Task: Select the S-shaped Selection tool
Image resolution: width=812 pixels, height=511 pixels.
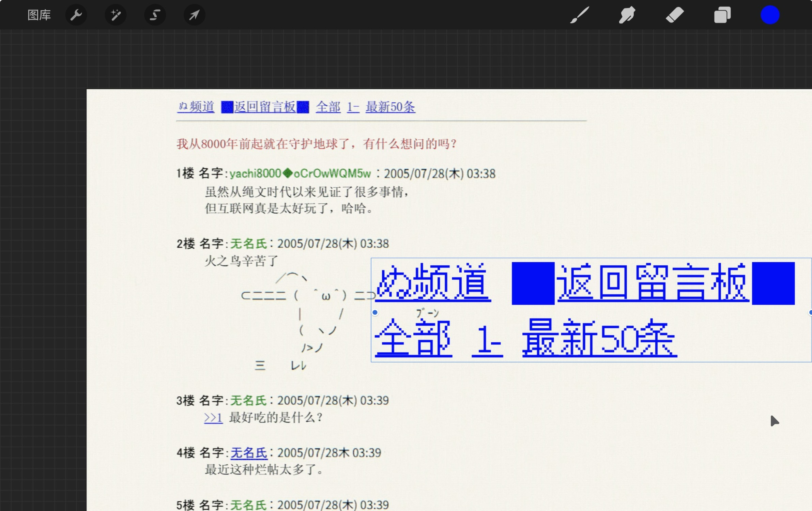Action: [155, 15]
